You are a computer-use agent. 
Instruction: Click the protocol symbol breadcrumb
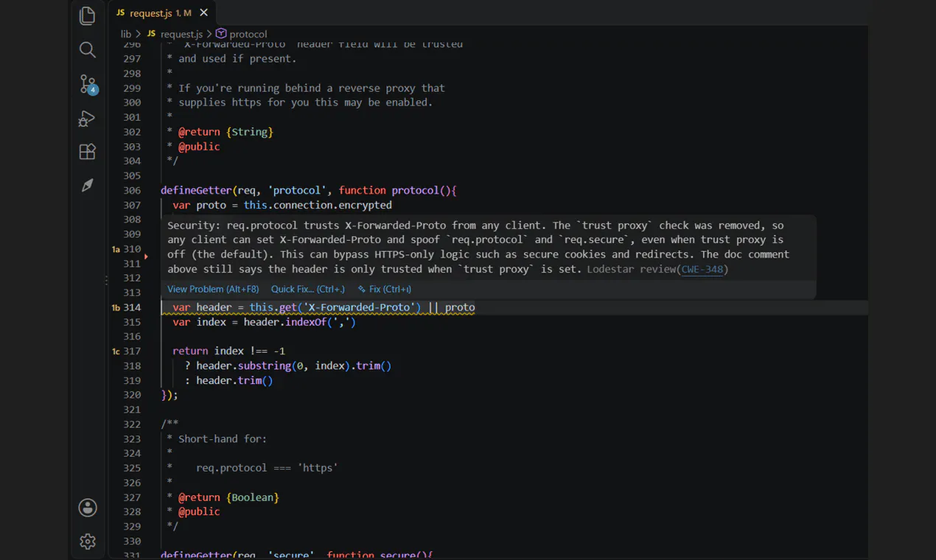(x=242, y=34)
